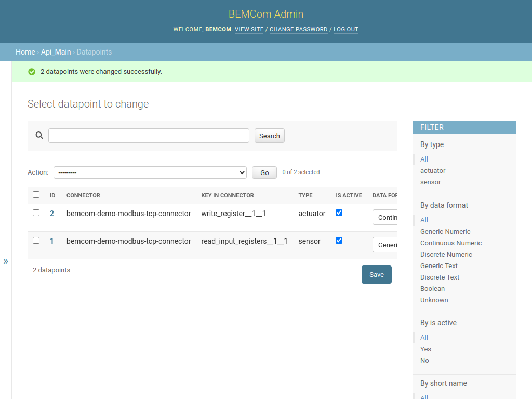Select the row checkbox for datapoint 1
This screenshot has height=399, width=532.
[x=36, y=241]
